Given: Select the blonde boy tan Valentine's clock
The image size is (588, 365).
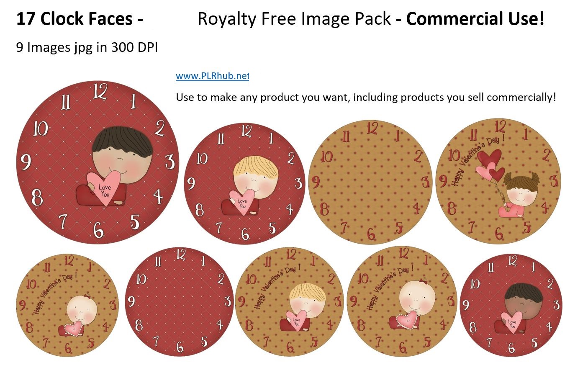Looking at the screenshot, I should [290, 302].
